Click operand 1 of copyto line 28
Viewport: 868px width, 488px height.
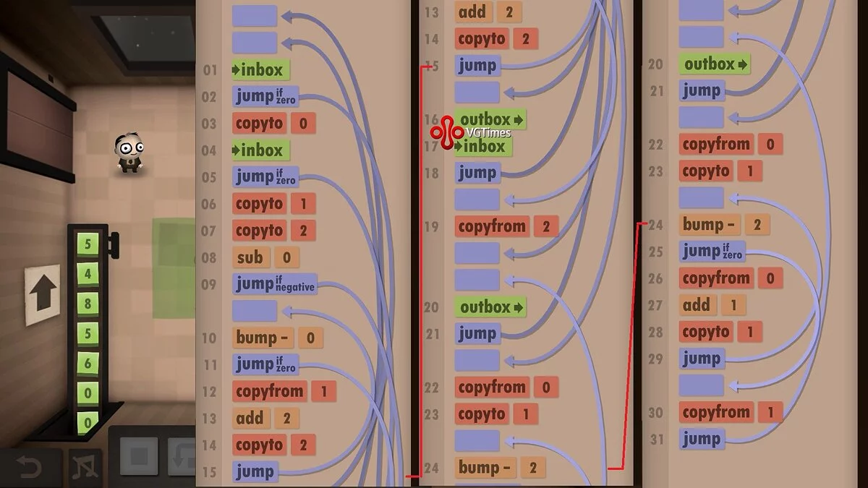pyautogui.click(x=750, y=332)
